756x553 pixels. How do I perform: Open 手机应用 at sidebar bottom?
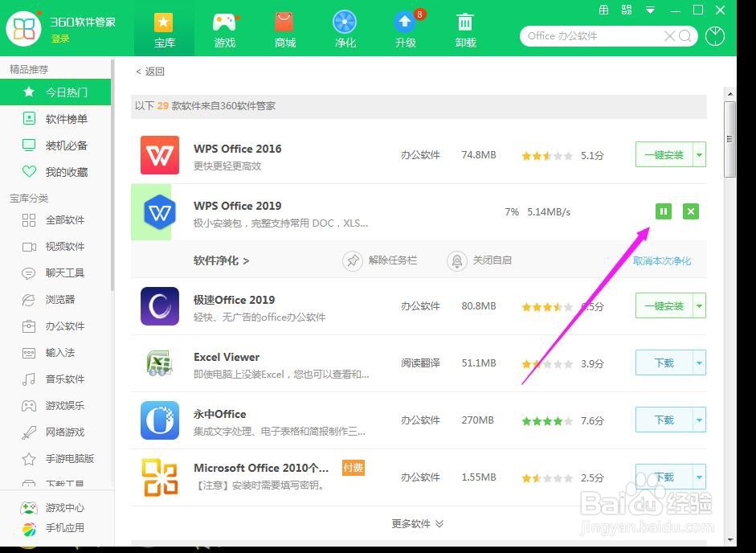(x=53, y=528)
